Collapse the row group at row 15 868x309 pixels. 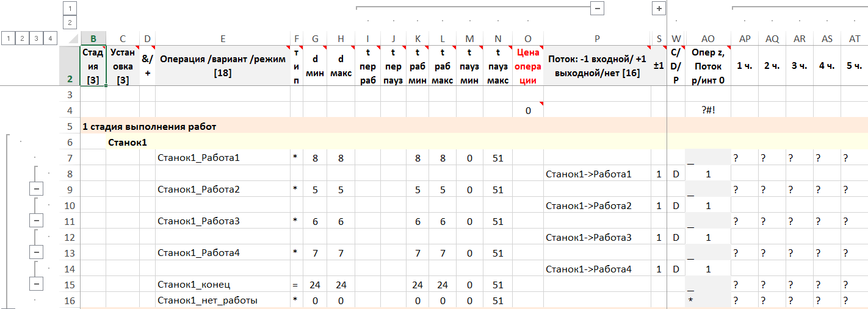tap(36, 285)
